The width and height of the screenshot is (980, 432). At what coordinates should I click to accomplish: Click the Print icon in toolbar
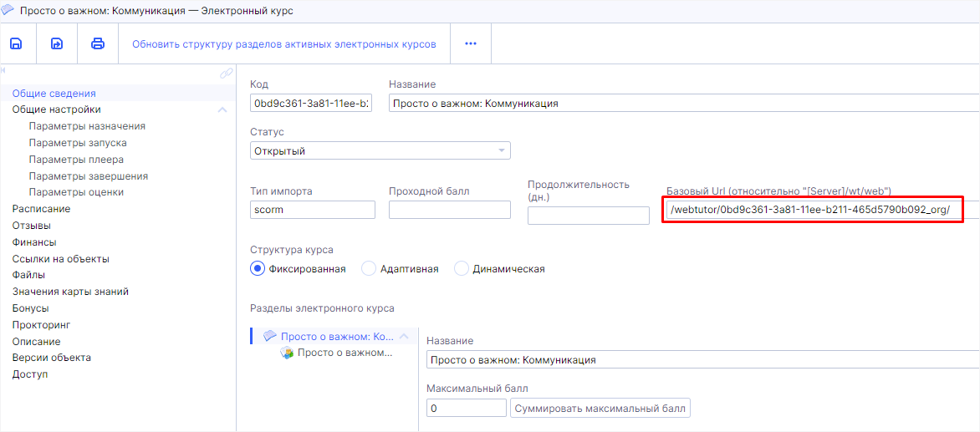pyautogui.click(x=98, y=43)
